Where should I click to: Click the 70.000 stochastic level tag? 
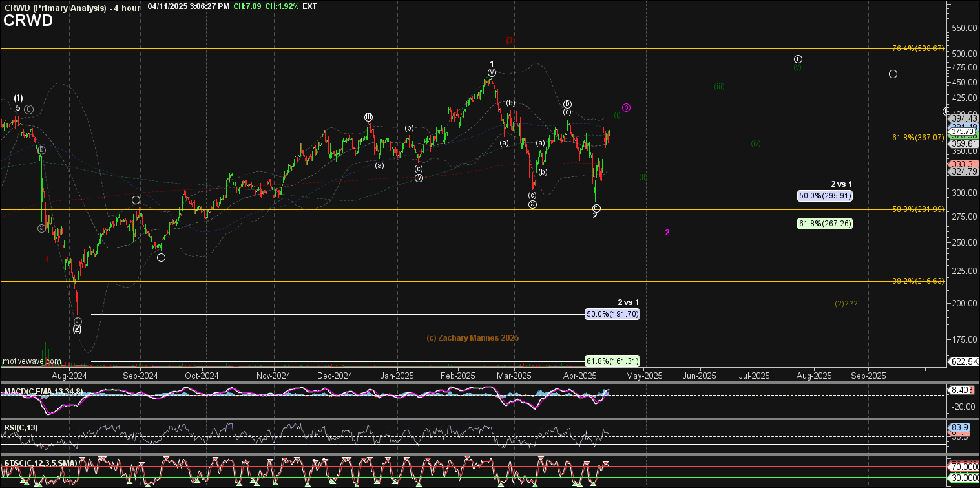tap(964, 466)
